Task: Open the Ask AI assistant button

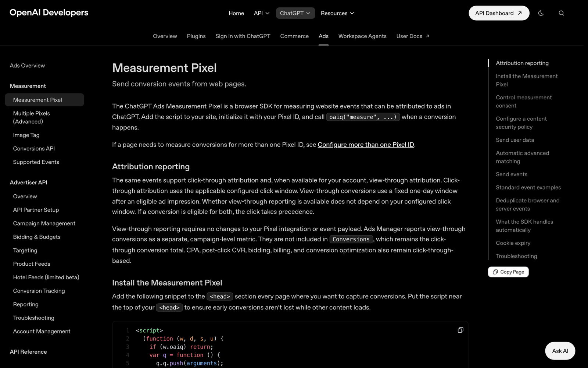Action: coord(560,351)
